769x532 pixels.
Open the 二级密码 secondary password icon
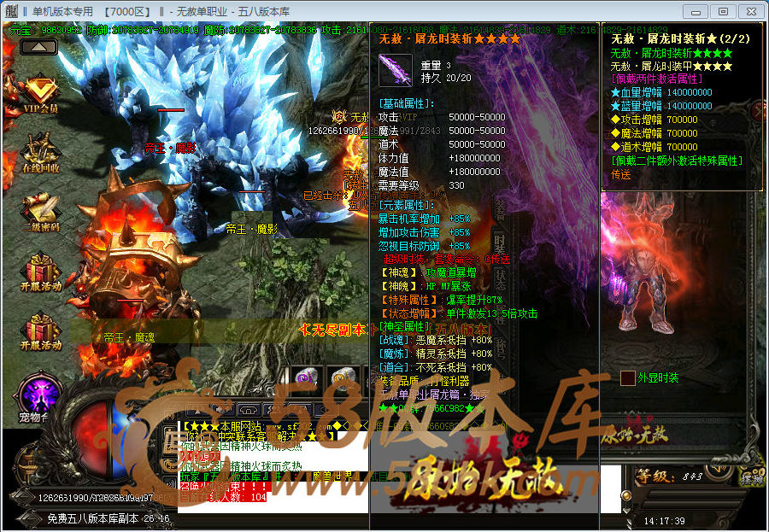pos(40,210)
